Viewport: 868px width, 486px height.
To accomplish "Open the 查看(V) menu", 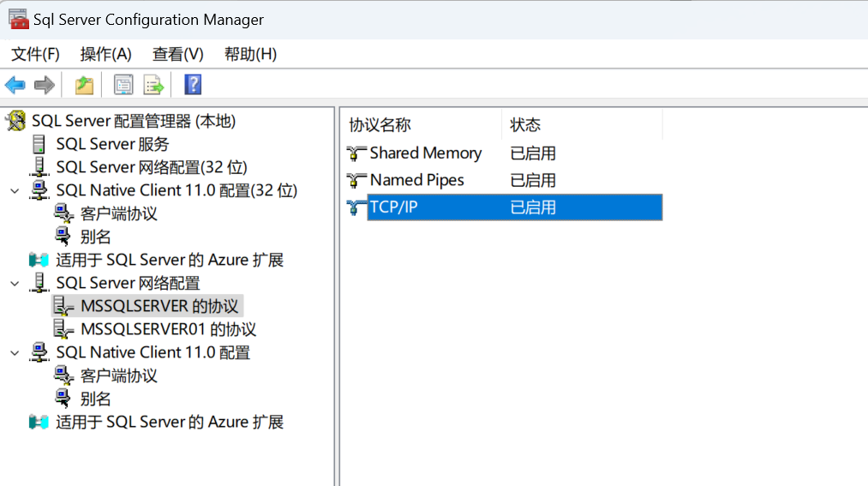I will (177, 54).
